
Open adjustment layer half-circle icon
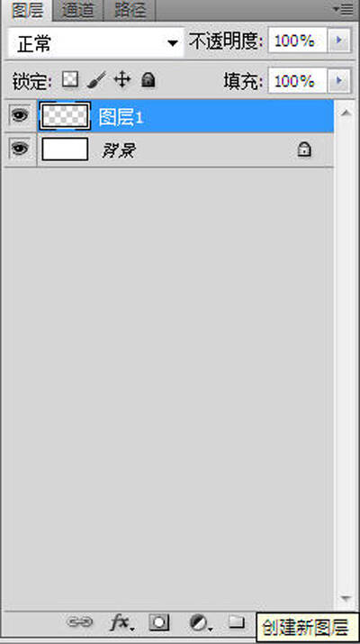pyautogui.click(x=201, y=623)
